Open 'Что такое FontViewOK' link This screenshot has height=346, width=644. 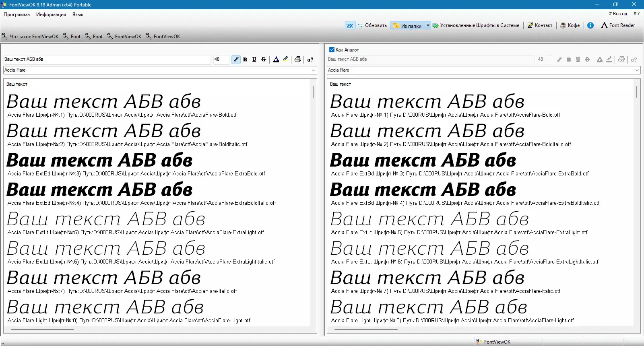point(30,37)
